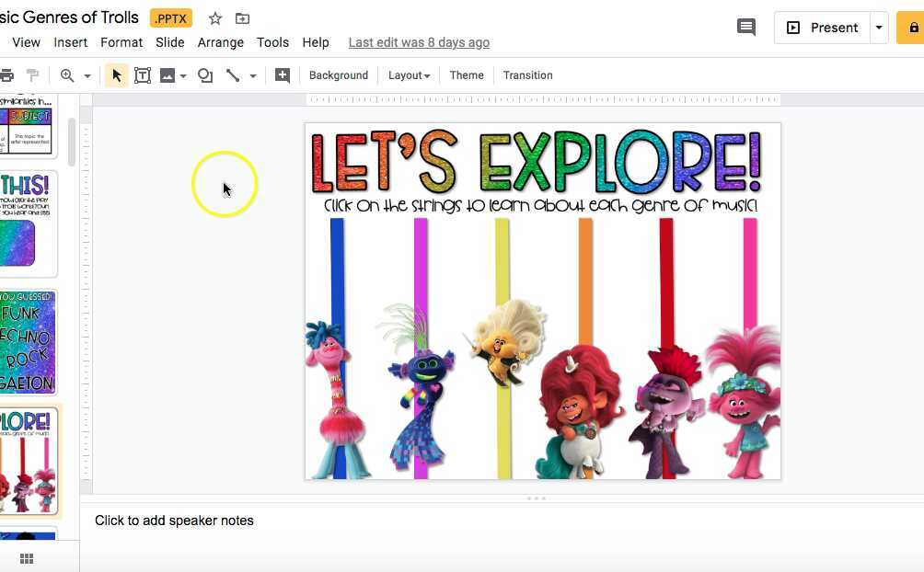The height and width of the screenshot is (572, 924).
Task: Open the Slide menu
Action: point(169,41)
